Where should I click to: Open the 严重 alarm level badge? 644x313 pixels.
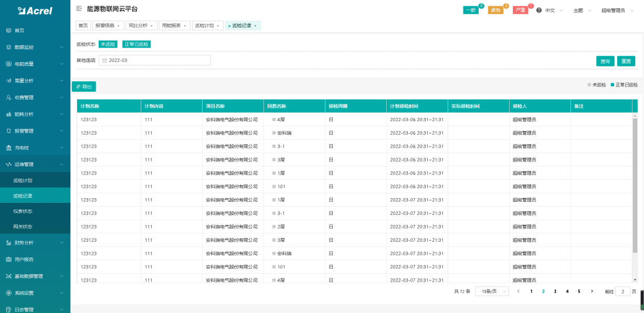coord(520,10)
